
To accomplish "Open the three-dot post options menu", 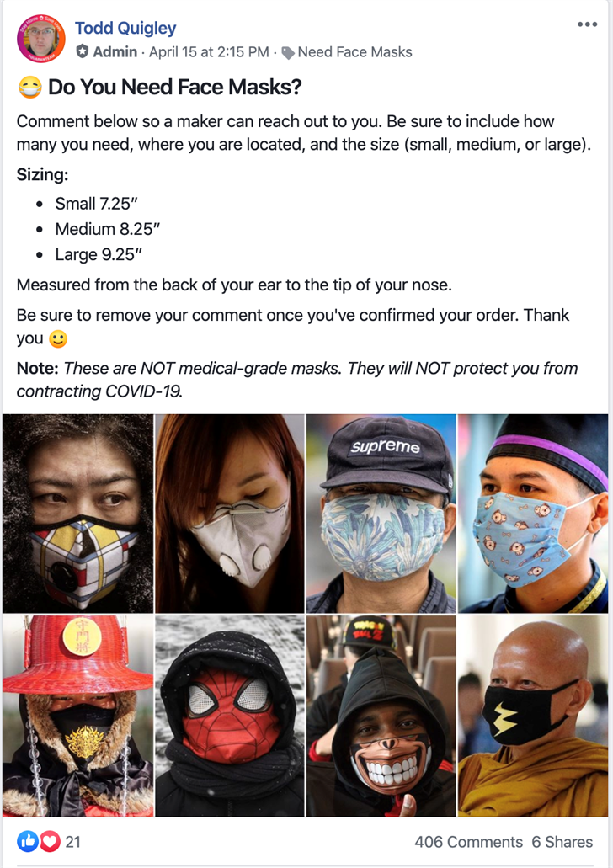I will tap(587, 24).
